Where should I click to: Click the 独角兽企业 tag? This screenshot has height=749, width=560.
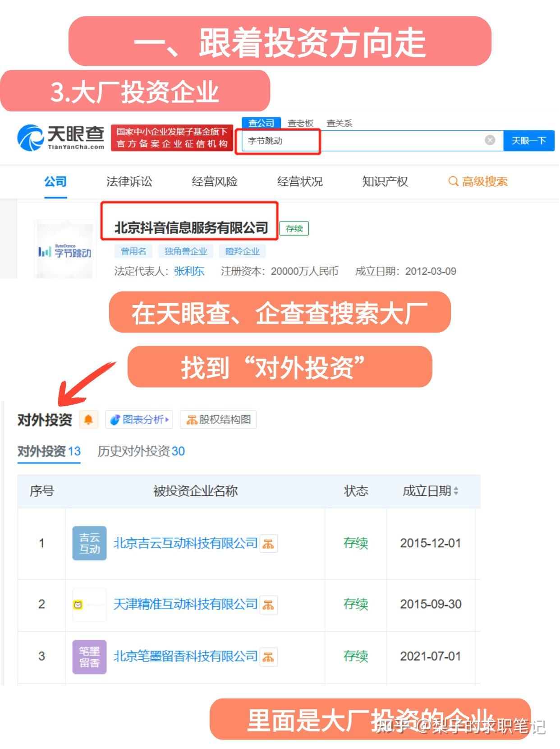point(185,251)
